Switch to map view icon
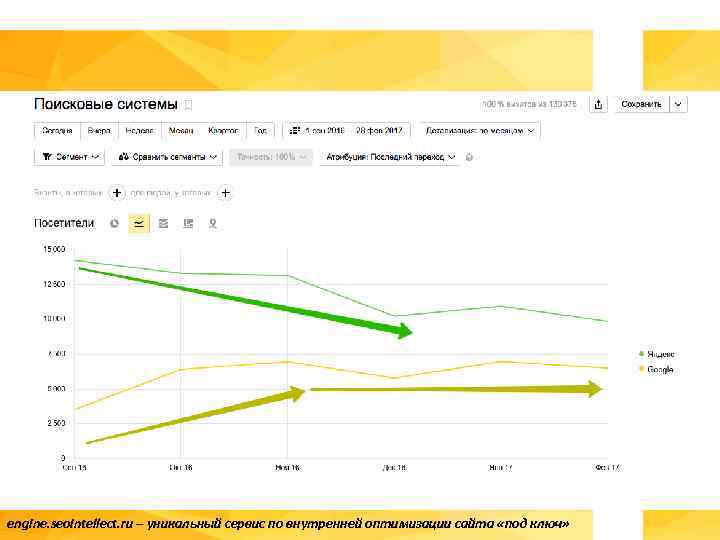 coord(213,224)
